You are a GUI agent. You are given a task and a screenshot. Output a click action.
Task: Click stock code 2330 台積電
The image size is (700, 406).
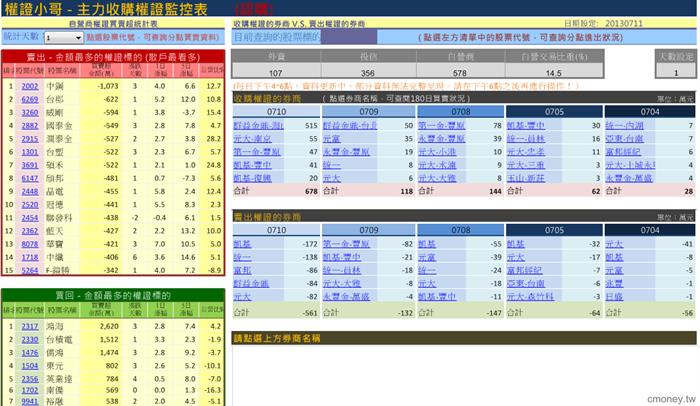[x=30, y=339]
